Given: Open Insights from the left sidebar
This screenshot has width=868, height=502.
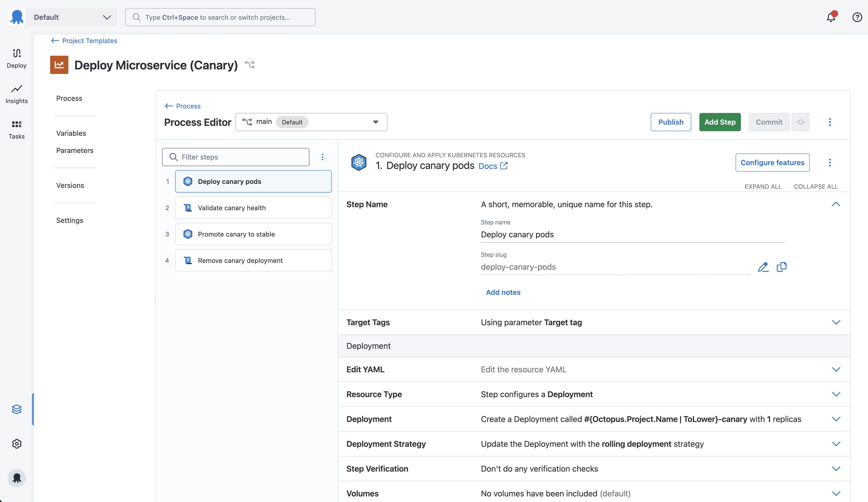Looking at the screenshot, I should coord(16,94).
